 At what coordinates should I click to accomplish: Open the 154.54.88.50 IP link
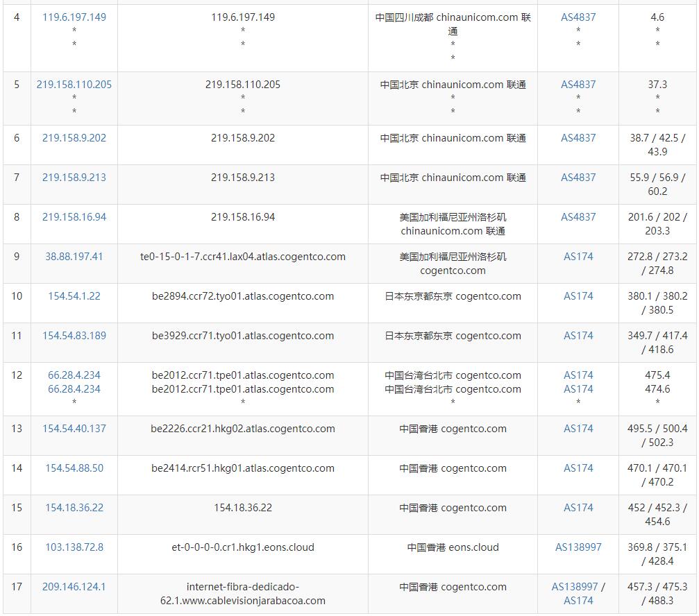pos(74,468)
